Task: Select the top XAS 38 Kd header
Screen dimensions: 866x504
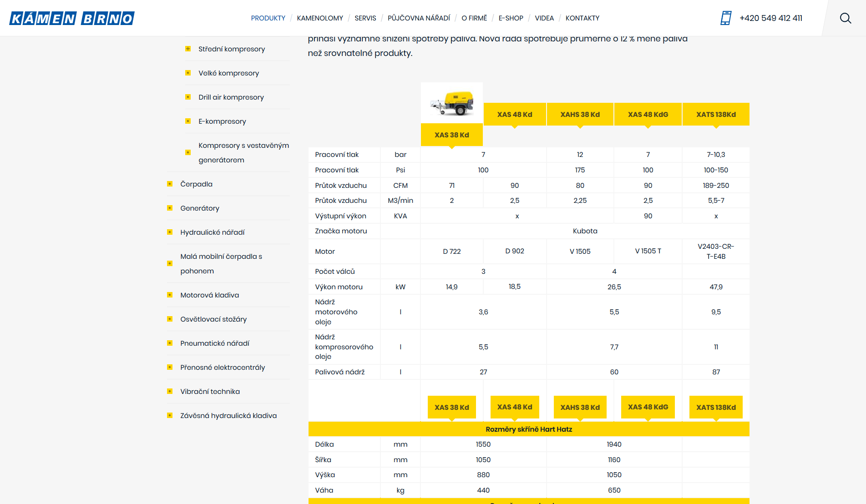Action: [x=452, y=135]
